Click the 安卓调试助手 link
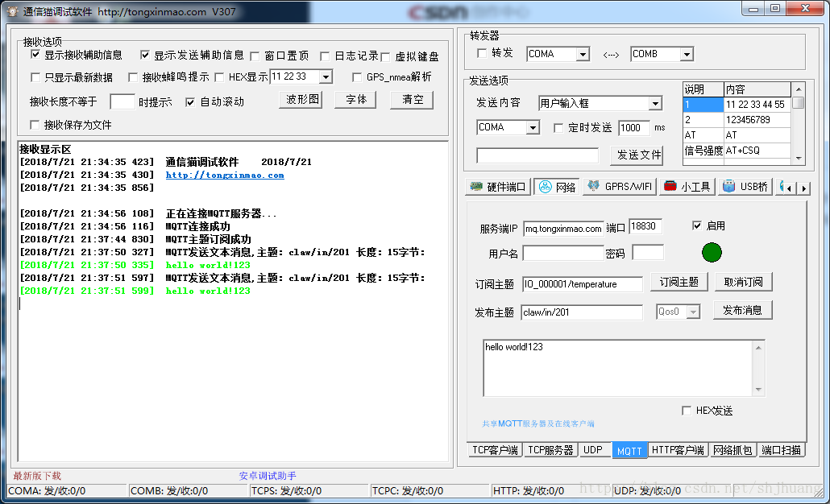The height and width of the screenshot is (504, 830). [x=268, y=476]
